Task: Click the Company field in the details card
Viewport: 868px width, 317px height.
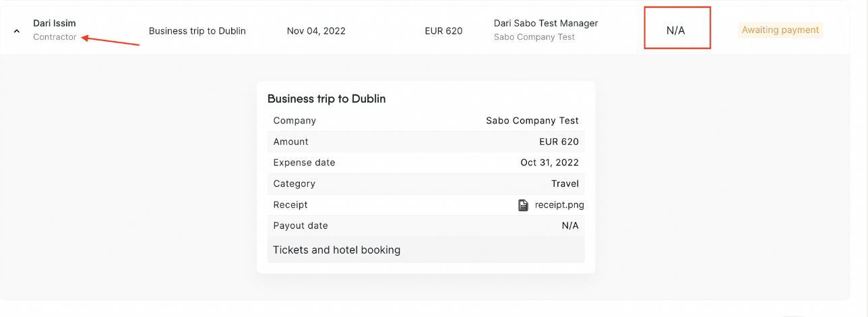Action: click(294, 121)
